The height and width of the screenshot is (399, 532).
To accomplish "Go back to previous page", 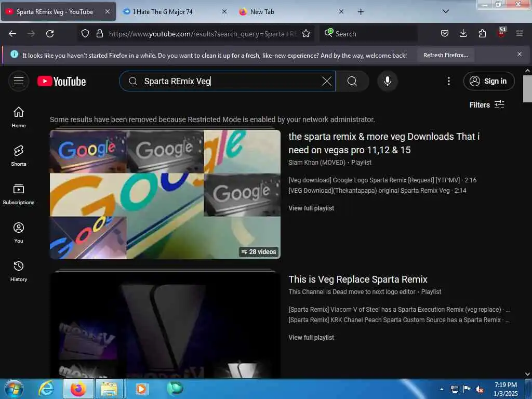I will point(12,34).
